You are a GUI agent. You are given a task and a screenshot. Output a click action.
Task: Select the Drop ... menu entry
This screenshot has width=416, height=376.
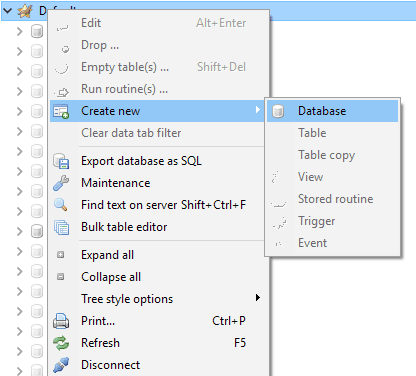[x=157, y=45]
